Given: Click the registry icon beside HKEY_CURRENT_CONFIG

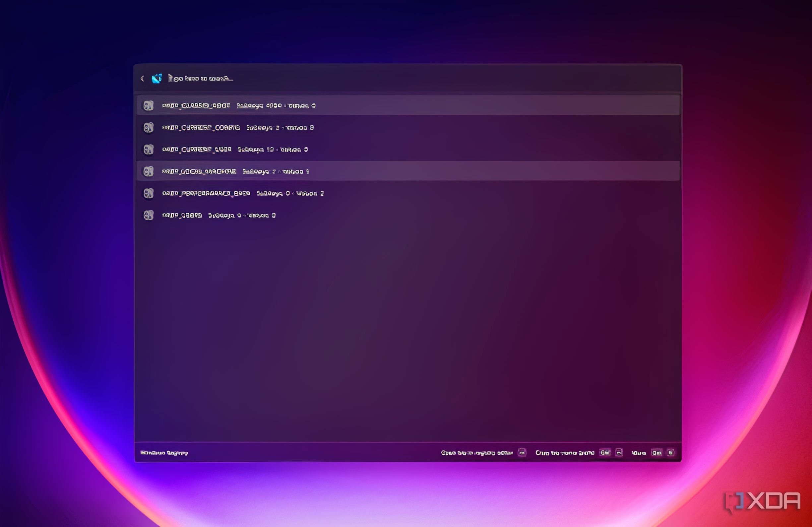Looking at the screenshot, I should 149,128.
